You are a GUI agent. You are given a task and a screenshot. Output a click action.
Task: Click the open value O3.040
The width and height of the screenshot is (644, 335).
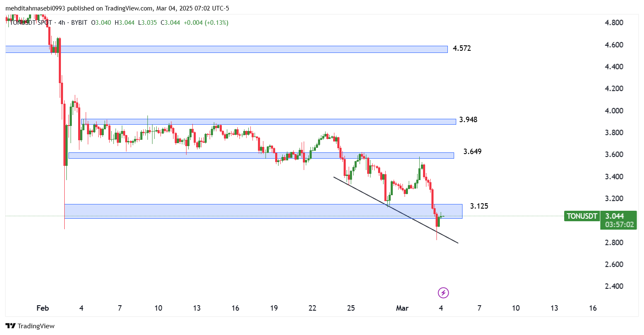point(101,23)
